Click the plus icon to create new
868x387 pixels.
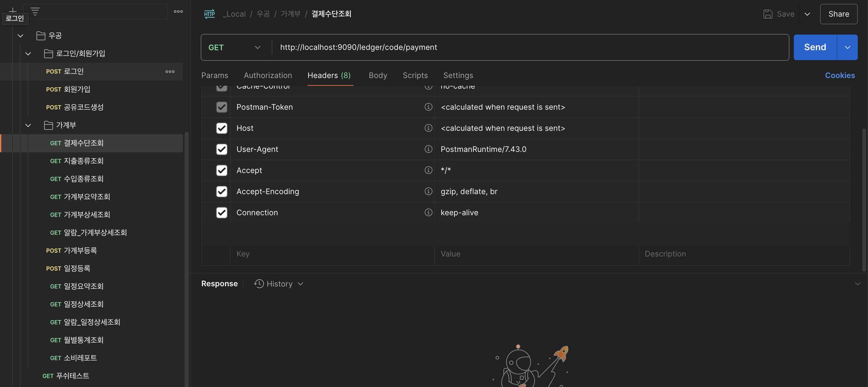pyautogui.click(x=13, y=10)
